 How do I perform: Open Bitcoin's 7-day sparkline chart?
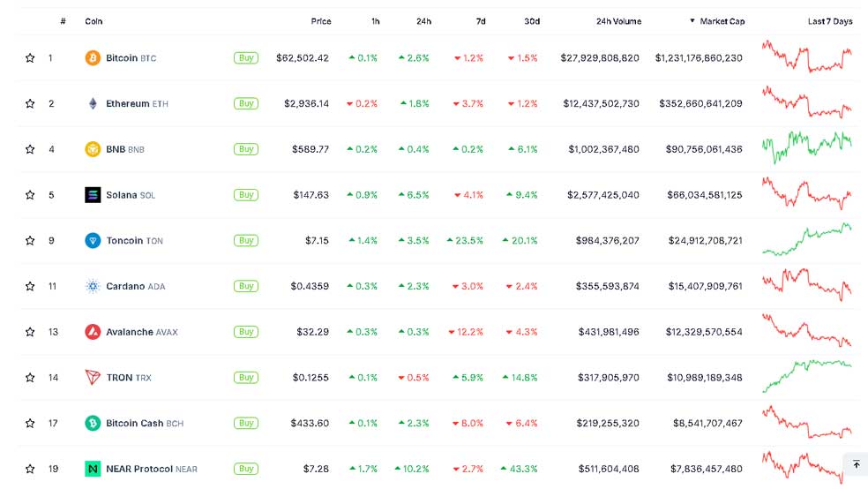807,56
